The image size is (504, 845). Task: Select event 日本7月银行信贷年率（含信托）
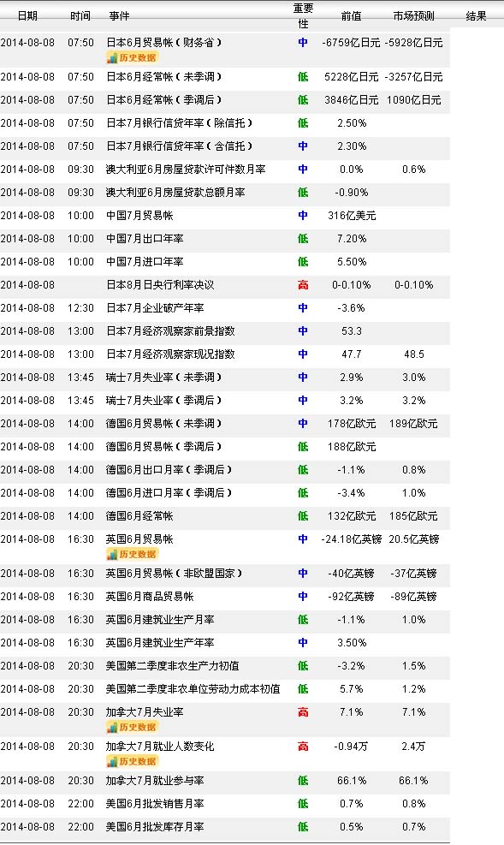click(x=180, y=146)
